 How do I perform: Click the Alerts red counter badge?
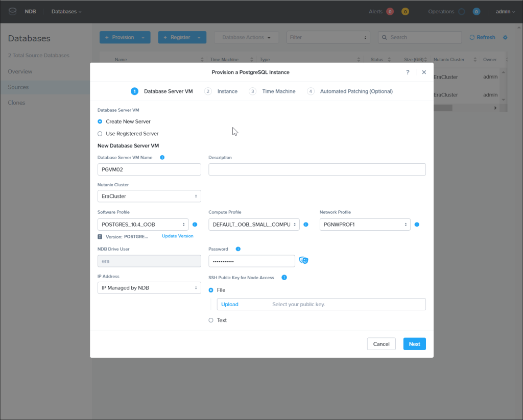coord(390,11)
